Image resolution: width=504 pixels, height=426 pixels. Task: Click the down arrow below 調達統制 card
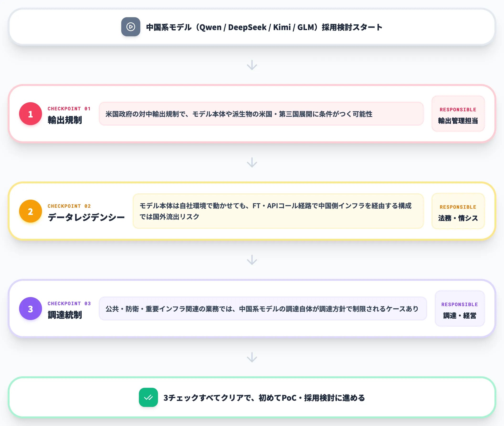[252, 357]
